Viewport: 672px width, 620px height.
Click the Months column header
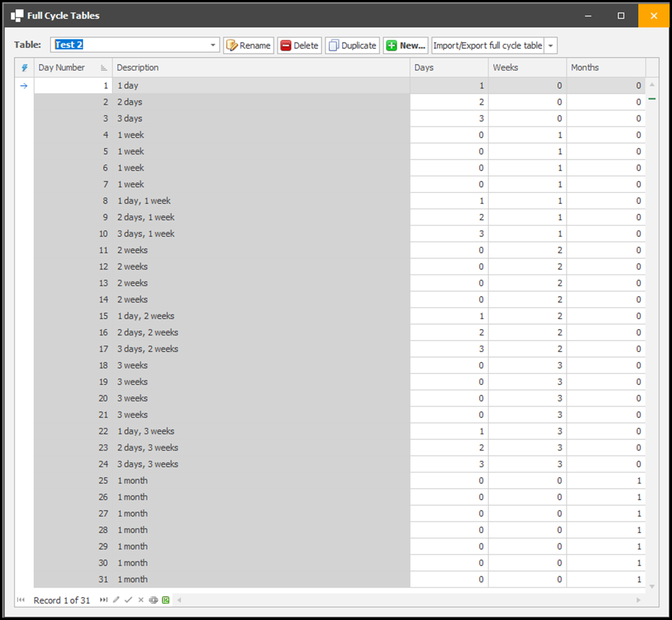605,68
